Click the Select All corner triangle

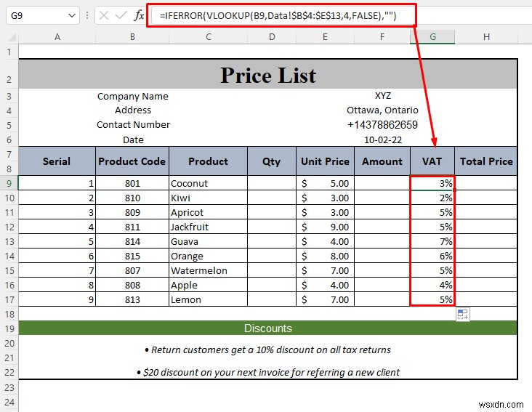(x=11, y=37)
